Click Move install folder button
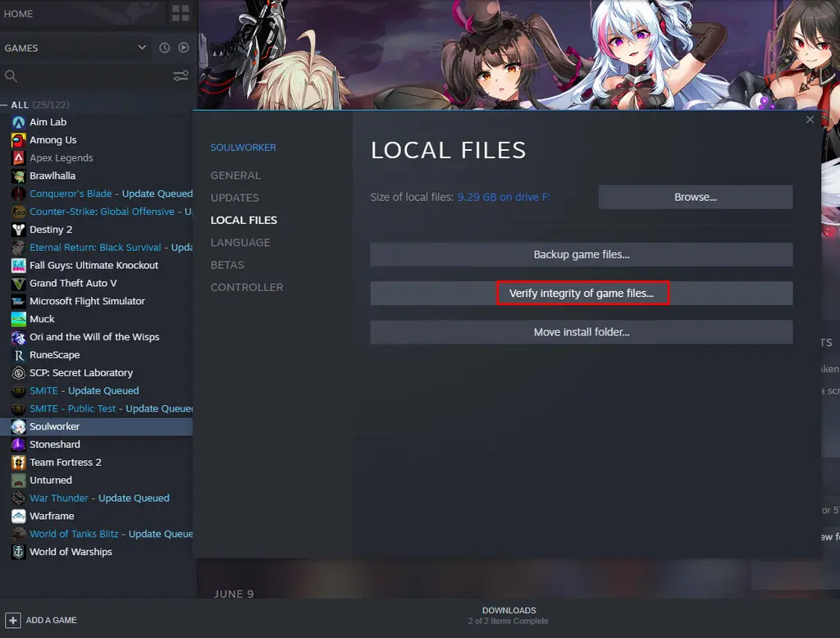 [x=582, y=332]
